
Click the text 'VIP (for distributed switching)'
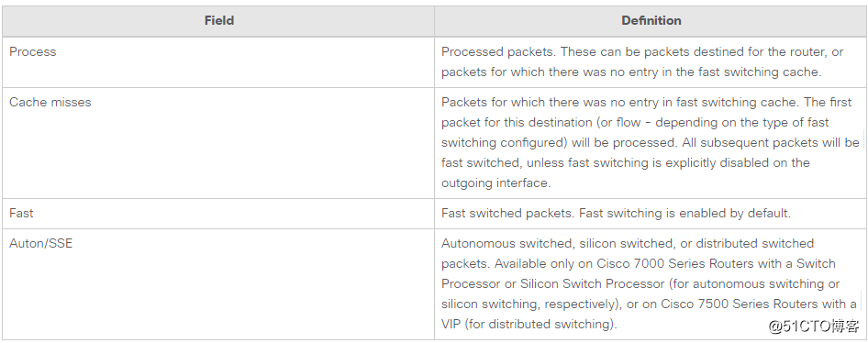pyautogui.click(x=529, y=324)
